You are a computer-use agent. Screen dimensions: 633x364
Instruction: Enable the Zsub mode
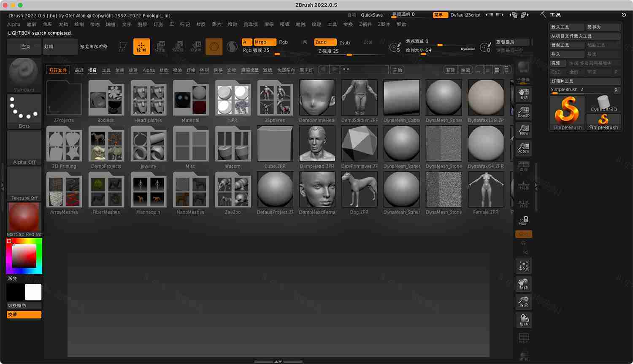click(x=344, y=42)
